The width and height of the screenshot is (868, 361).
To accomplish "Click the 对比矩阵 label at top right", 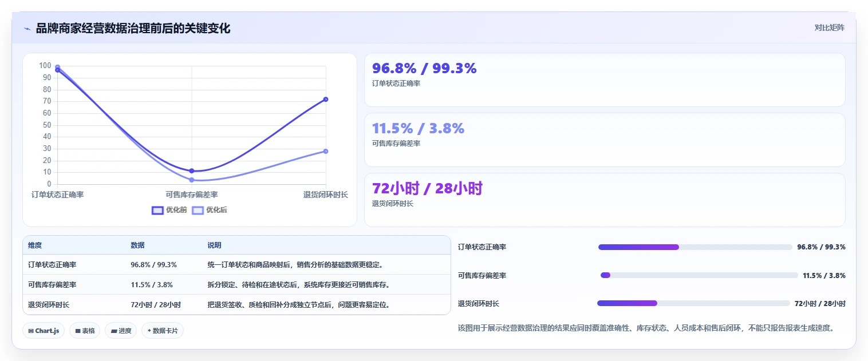I will pyautogui.click(x=829, y=27).
